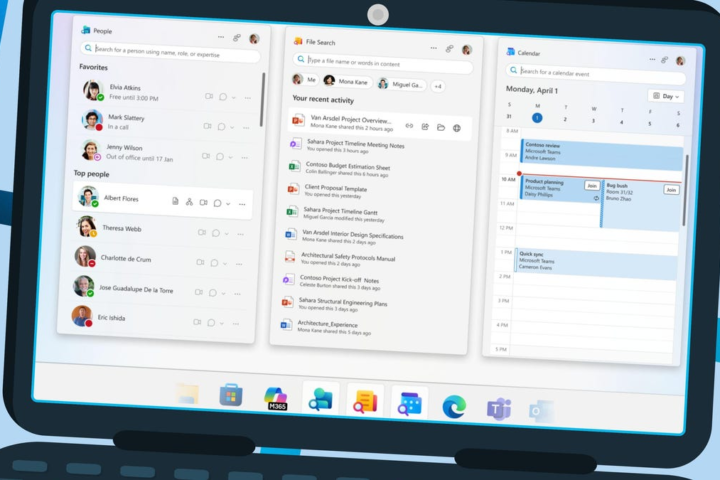This screenshot has height=480, width=720.
Task: Expand chat options for Theresa Webb
Action: (226, 234)
